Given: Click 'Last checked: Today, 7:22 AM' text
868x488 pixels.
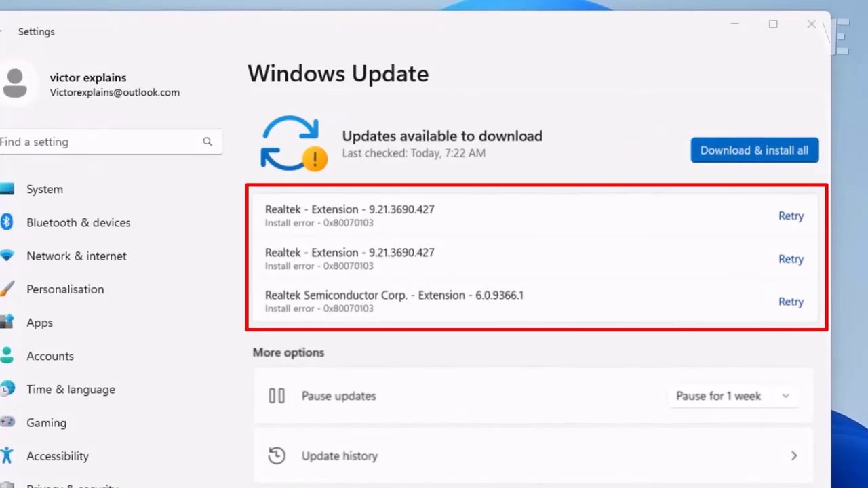Looking at the screenshot, I should pos(414,153).
